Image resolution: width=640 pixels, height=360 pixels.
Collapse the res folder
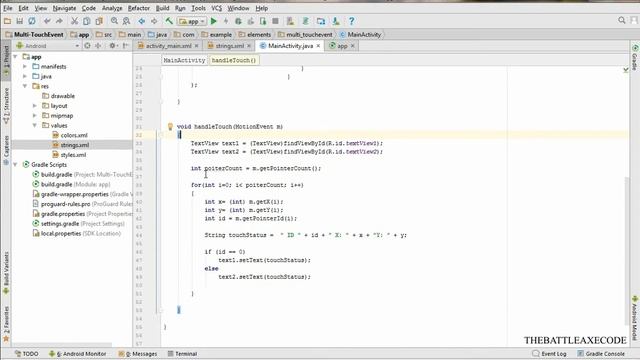pos(25,86)
